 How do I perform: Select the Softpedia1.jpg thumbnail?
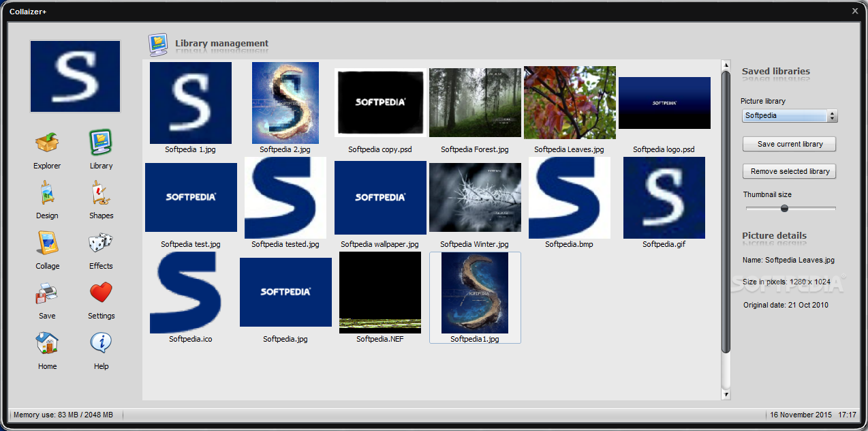[475, 293]
